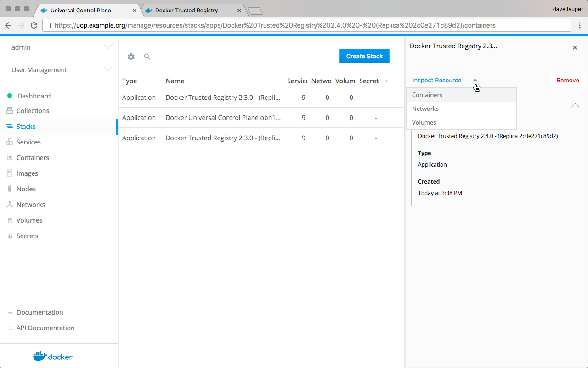Collapse the Inspect Resource dropdown
The width and height of the screenshot is (588, 368).
point(475,80)
